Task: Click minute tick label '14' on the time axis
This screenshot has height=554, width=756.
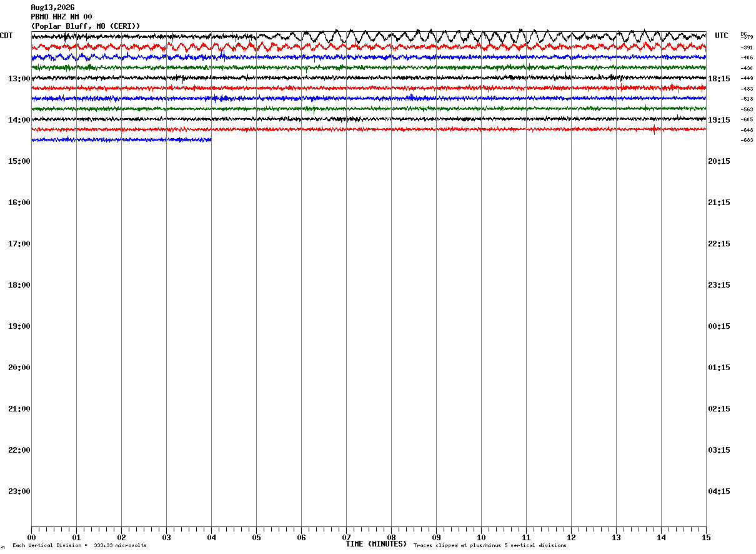Action: click(661, 538)
